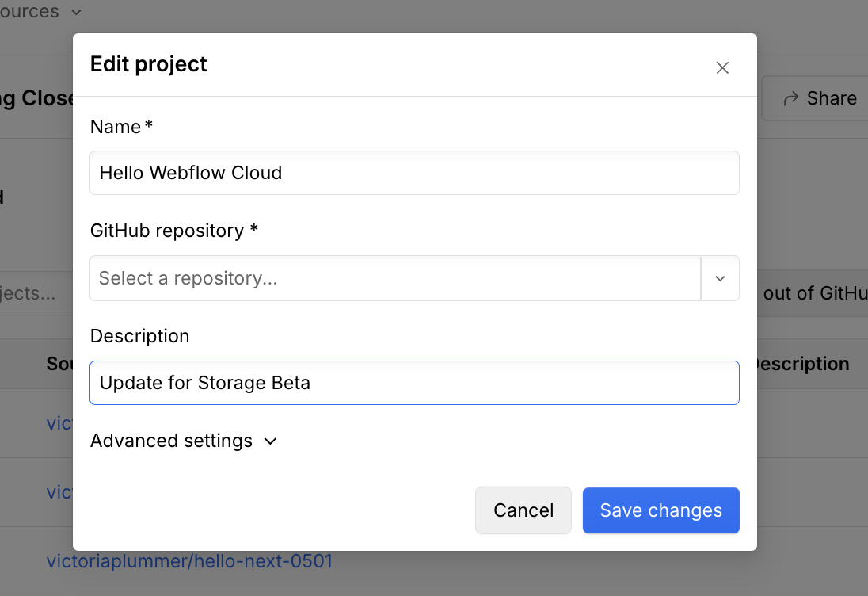Edit the Name field 'Hello Webflow Cloud'

pyautogui.click(x=414, y=173)
